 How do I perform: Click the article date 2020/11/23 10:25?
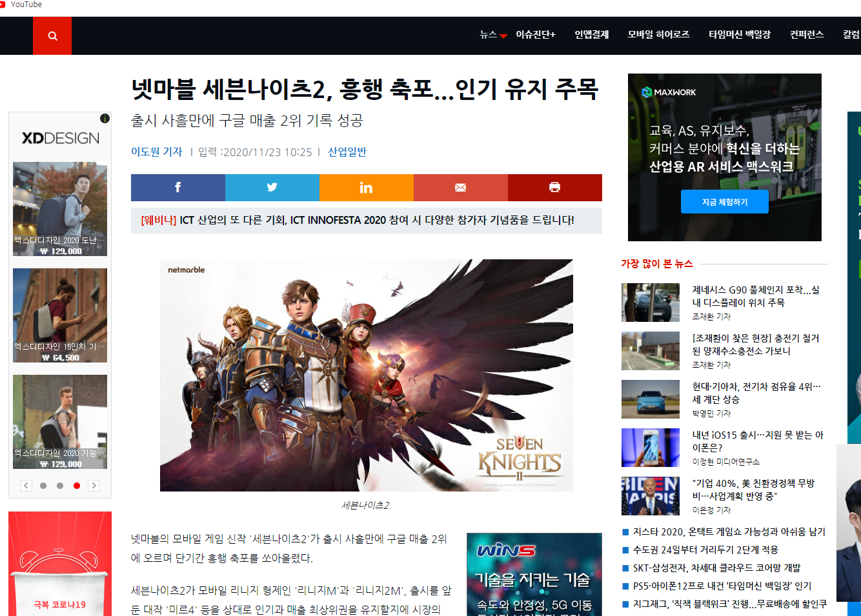(x=268, y=152)
